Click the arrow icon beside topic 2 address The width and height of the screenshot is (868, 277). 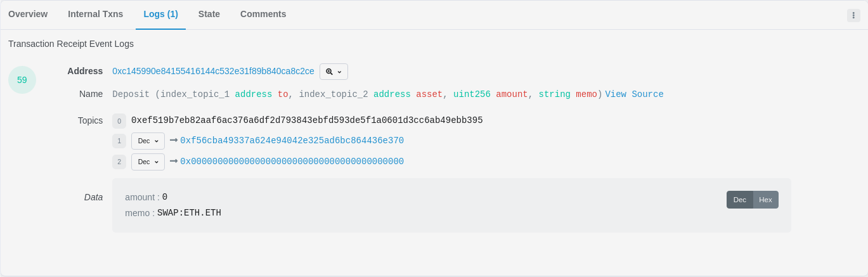coord(174,161)
